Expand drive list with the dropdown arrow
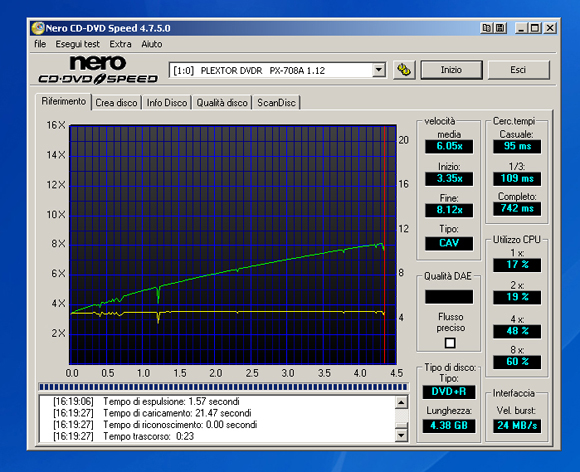This screenshot has width=580, height=472. pos(379,70)
